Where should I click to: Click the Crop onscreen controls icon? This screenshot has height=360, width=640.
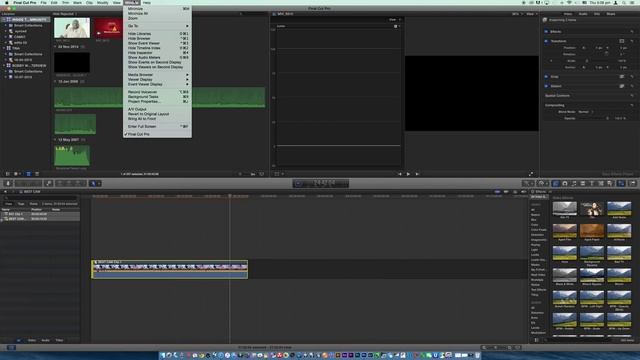[x=622, y=77]
